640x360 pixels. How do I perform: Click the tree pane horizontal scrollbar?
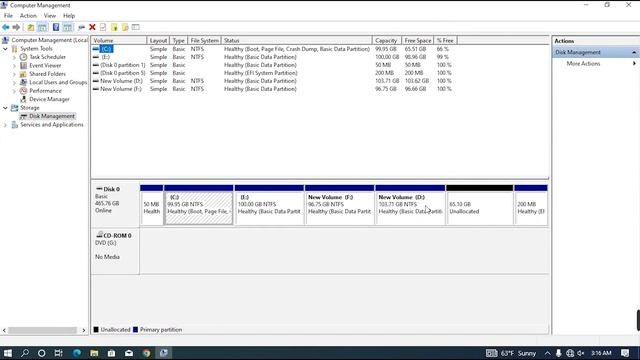point(42,330)
